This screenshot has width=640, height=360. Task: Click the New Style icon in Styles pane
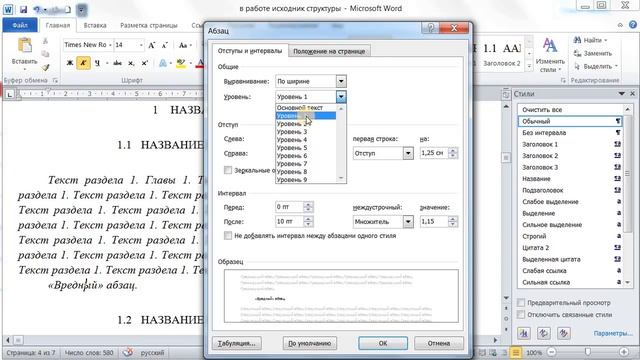pos(524,333)
